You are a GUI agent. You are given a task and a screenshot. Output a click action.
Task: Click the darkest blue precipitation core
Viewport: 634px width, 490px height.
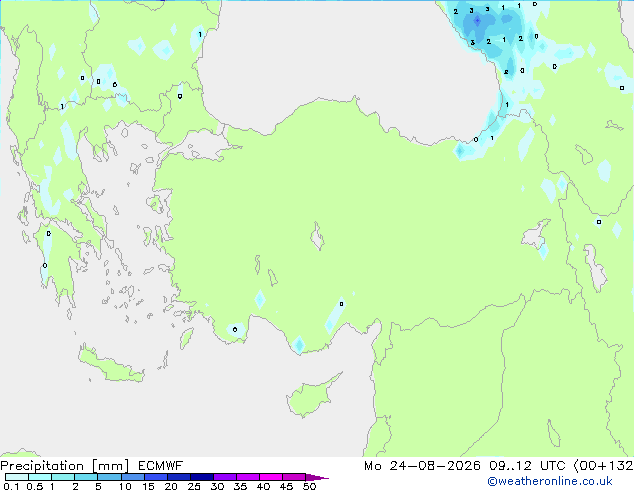[x=478, y=20]
